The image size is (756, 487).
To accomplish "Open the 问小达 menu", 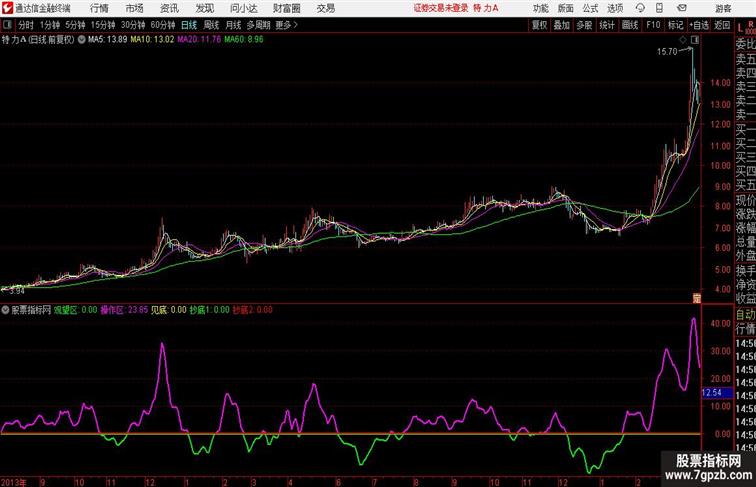I will pos(243,8).
